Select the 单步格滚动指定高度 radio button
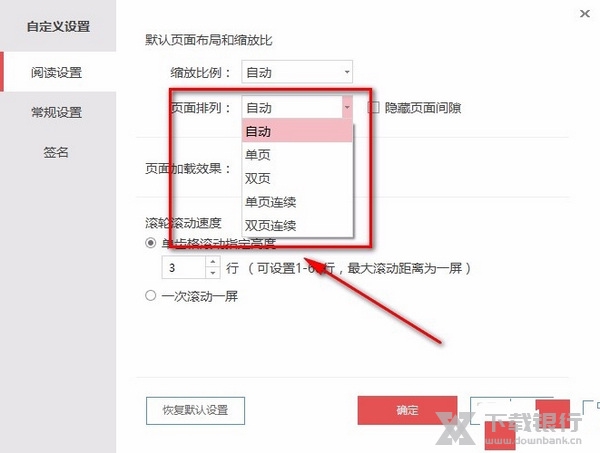Viewport: 600px width, 453px height. 151,243
